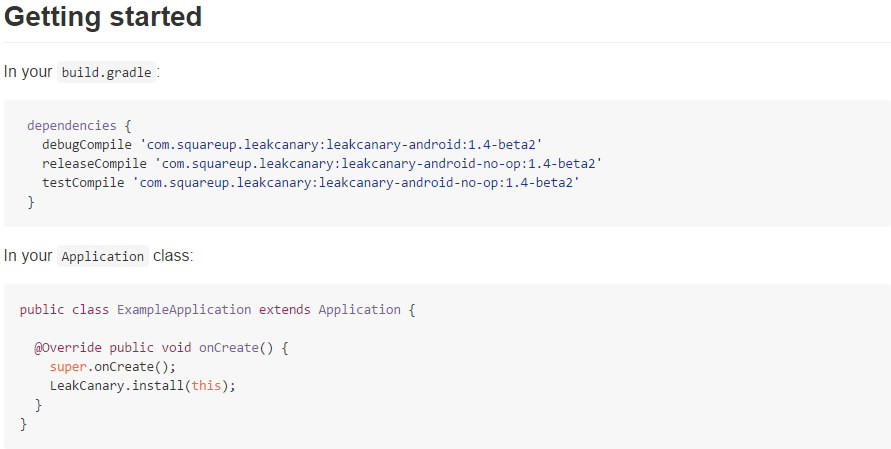Viewport: 891px width, 449px height.
Task: Click the debugCompile dependency line
Action: [292, 144]
